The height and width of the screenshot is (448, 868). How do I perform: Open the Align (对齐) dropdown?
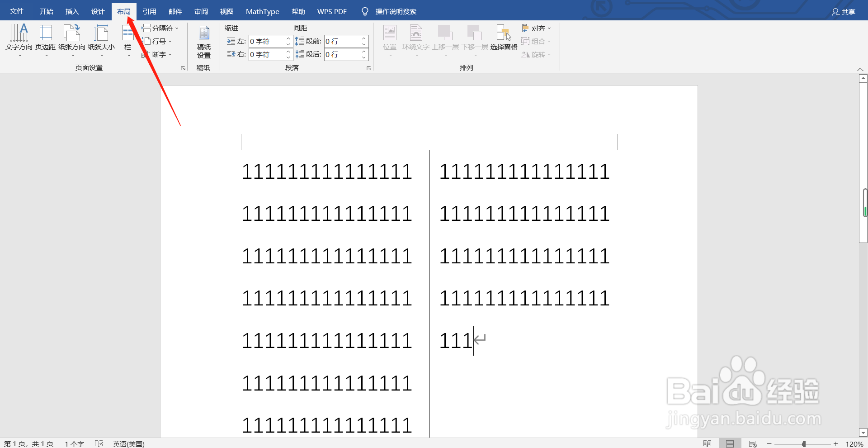click(536, 28)
